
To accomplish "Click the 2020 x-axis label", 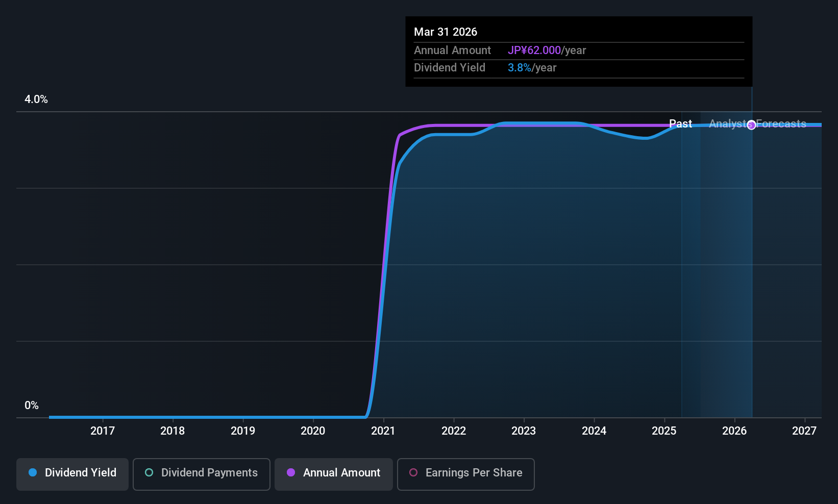I will [x=313, y=431].
